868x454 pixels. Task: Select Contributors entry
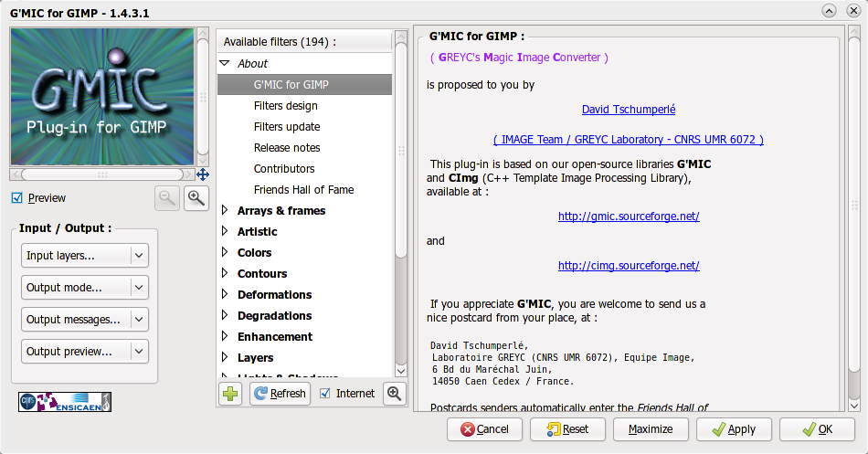284,169
